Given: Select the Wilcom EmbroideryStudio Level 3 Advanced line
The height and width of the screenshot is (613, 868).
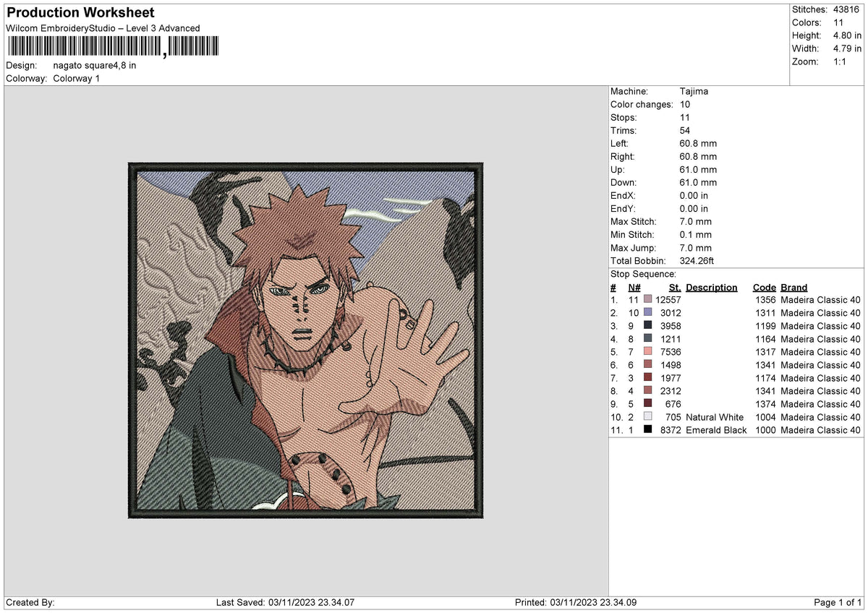Looking at the screenshot, I should (103, 28).
